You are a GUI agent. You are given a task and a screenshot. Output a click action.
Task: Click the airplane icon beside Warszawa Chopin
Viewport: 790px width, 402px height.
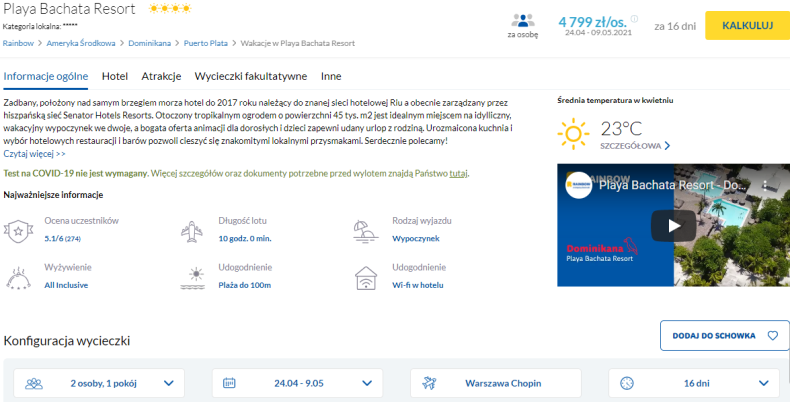click(x=429, y=383)
